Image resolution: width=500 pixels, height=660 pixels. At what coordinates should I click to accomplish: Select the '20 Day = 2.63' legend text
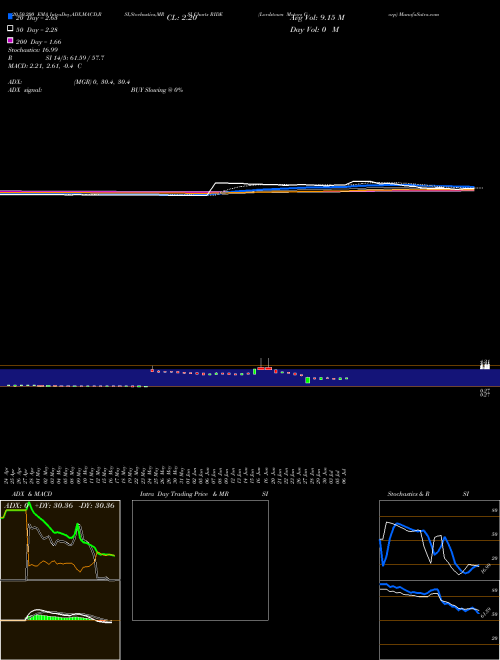[x=37, y=18]
